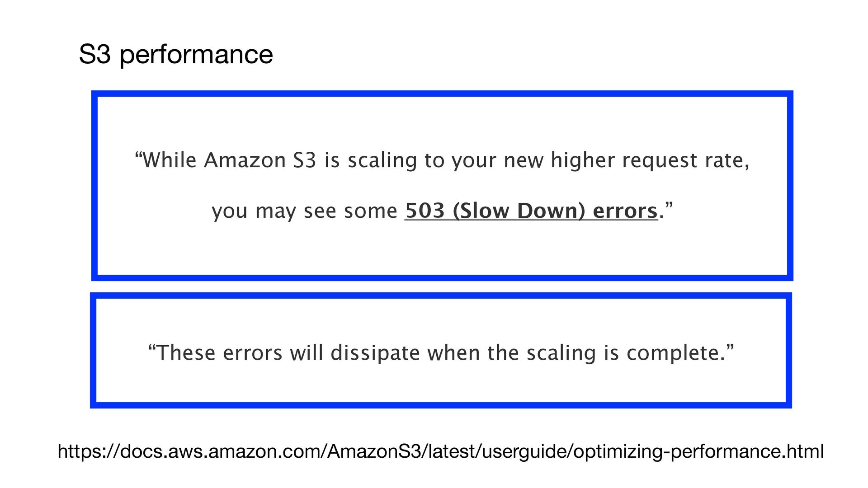Click 'optimizing-performance.html' at the URL end
868x488 pixels.
[698, 451]
